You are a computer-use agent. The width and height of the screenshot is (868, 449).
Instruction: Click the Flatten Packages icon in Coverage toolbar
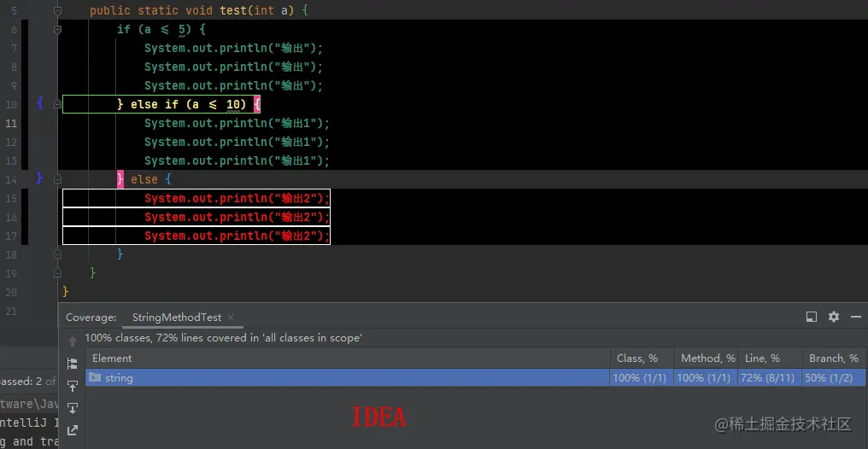click(x=72, y=364)
